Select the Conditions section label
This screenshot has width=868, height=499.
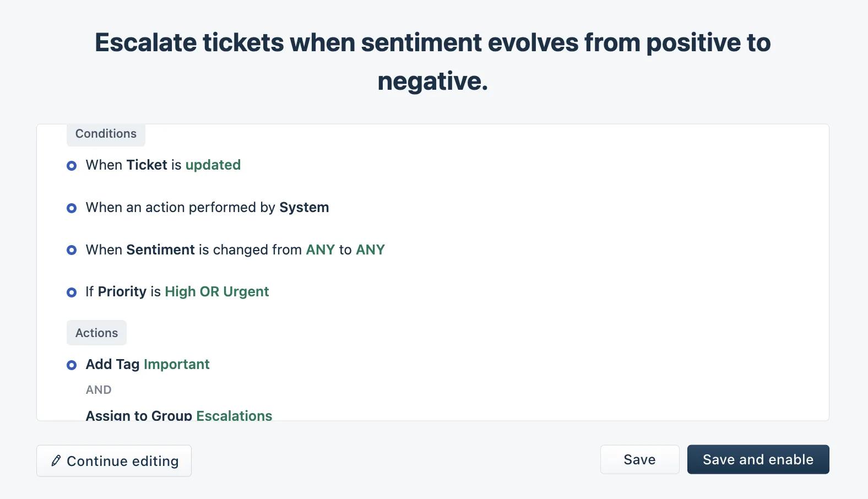106,134
